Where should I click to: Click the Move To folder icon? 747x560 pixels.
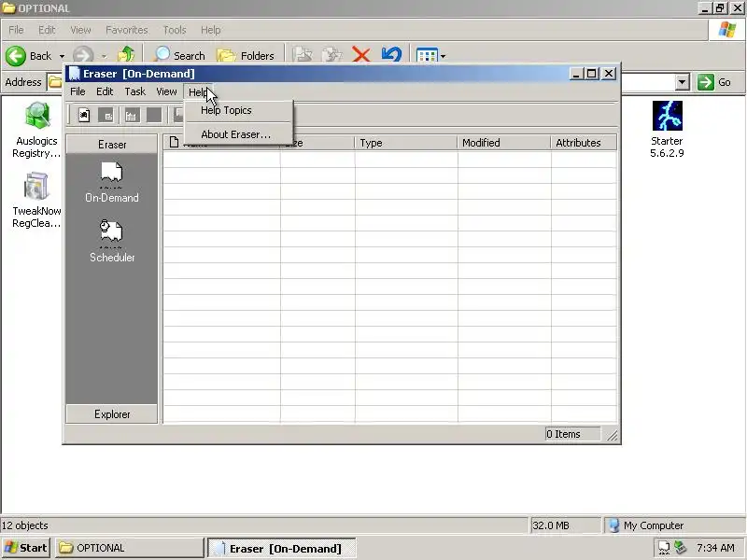tap(302, 55)
